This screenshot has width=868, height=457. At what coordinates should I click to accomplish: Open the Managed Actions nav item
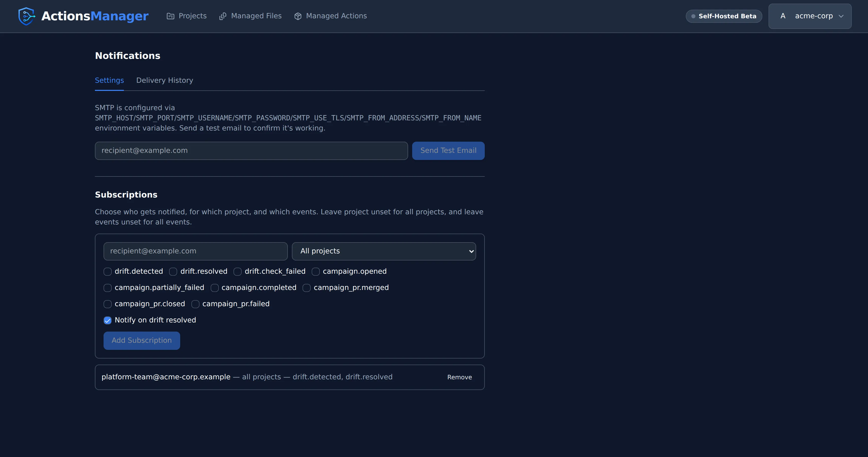(x=330, y=16)
